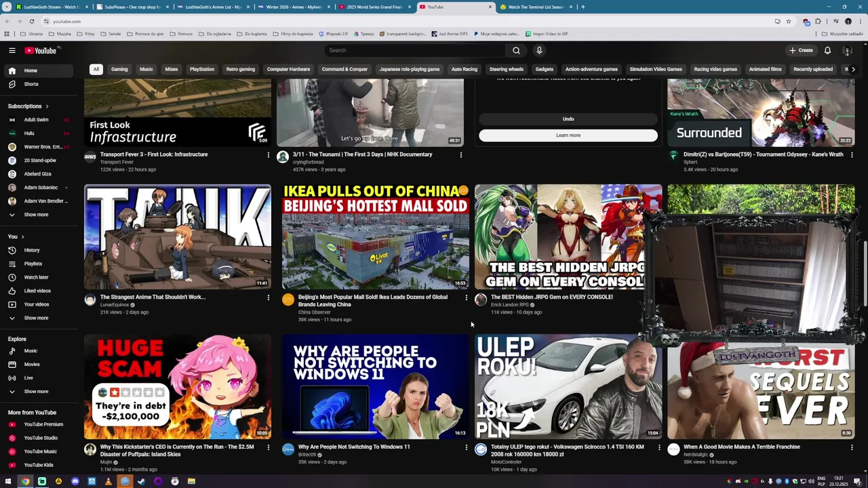
Task: Open the account avatar menu
Action: tap(847, 50)
